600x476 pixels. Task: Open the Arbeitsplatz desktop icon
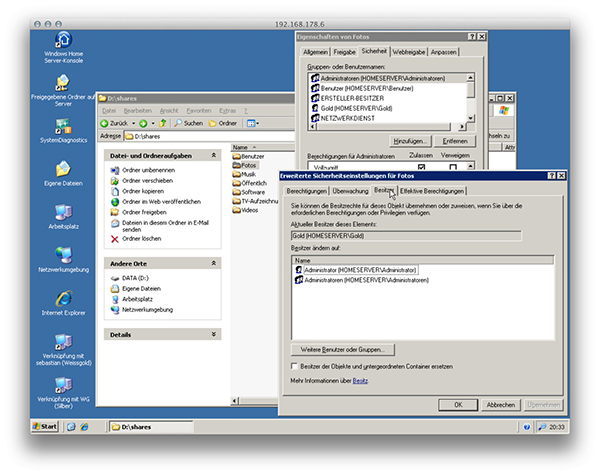pyautogui.click(x=63, y=212)
